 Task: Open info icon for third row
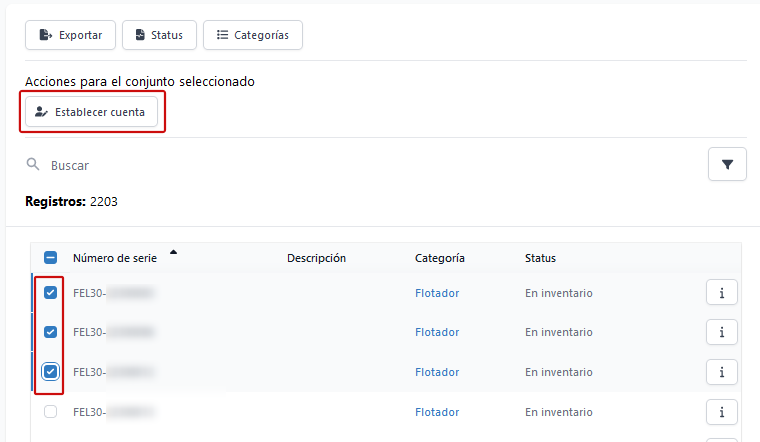tap(721, 372)
